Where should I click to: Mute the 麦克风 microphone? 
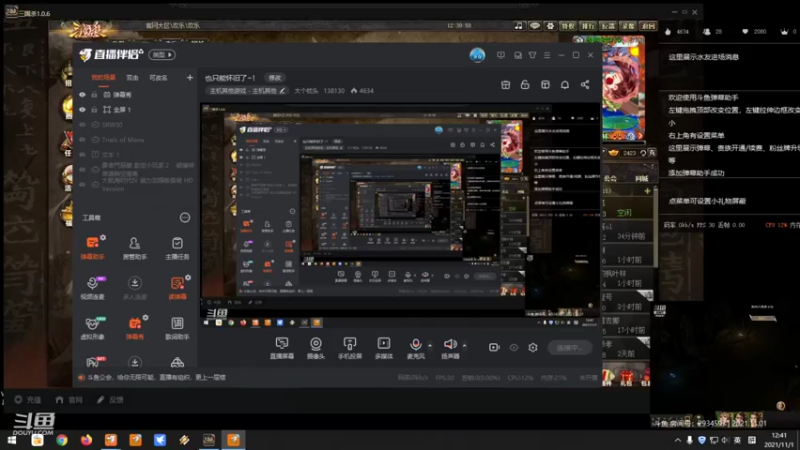(416, 348)
